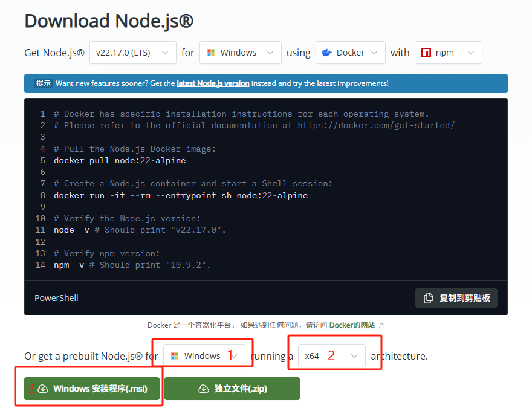532x417 pixels.
Task: Open the x64 architecture dropdown
Action: (331, 356)
